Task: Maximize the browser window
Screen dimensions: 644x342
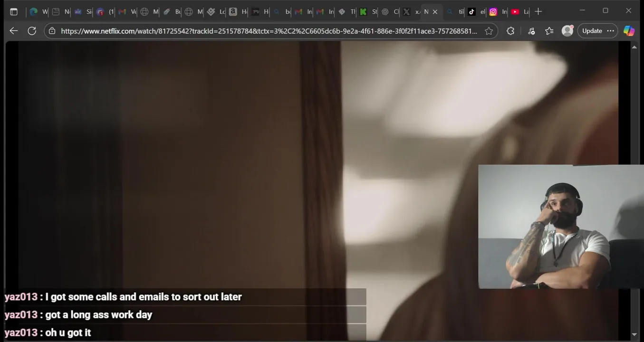Action: 606,10
